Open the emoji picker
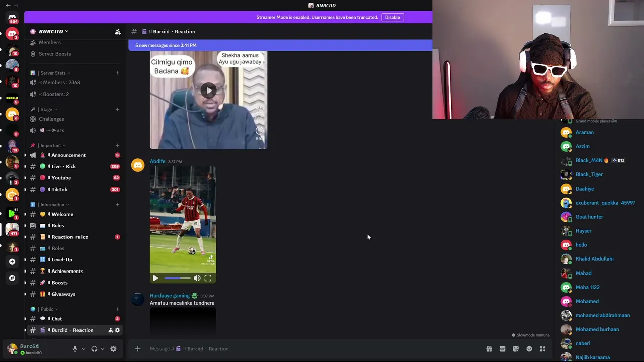Viewport: 644px width, 362px height. tap(529, 349)
